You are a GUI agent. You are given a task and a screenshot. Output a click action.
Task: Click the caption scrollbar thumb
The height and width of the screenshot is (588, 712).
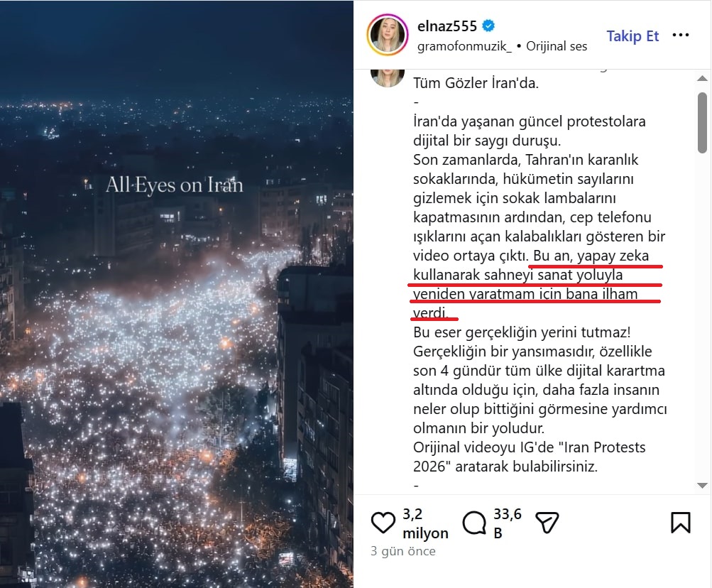click(x=702, y=123)
